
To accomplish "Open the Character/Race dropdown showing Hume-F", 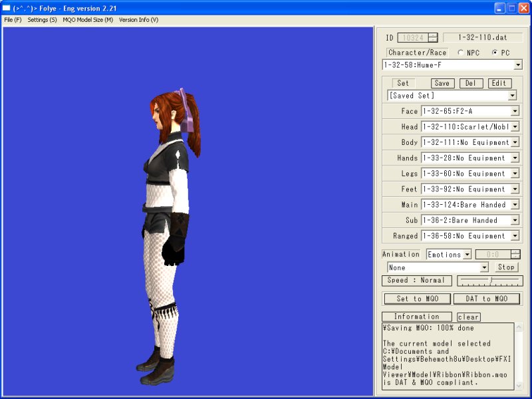I will tap(517, 65).
